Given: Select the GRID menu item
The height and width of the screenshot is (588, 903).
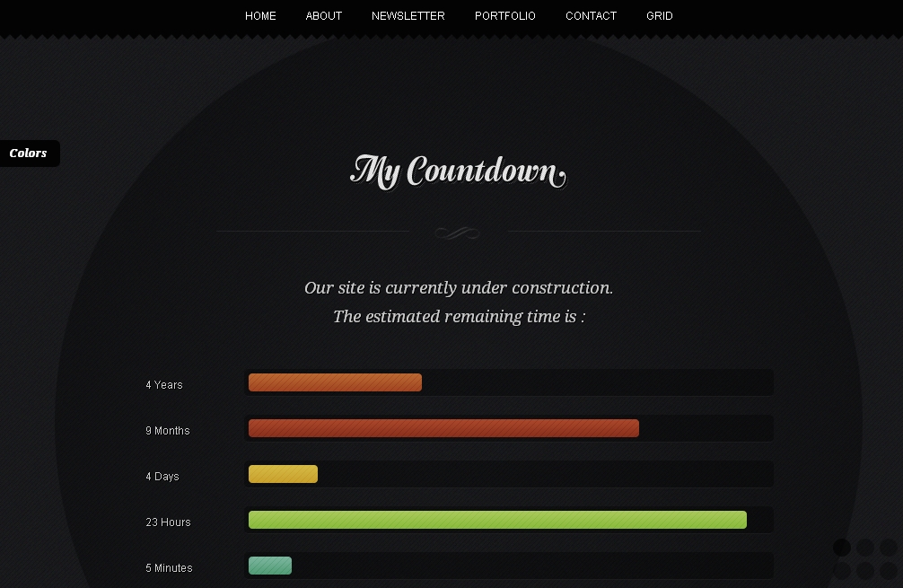Looking at the screenshot, I should (659, 16).
